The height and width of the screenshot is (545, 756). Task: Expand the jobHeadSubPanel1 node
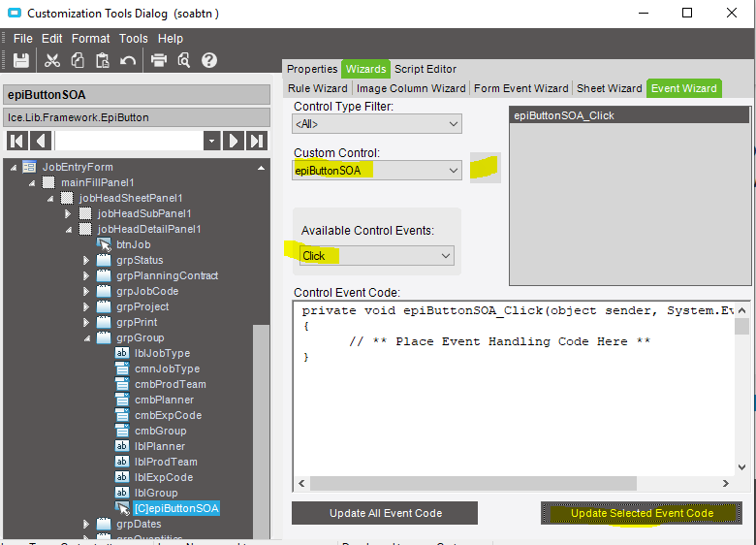pyautogui.click(x=68, y=213)
